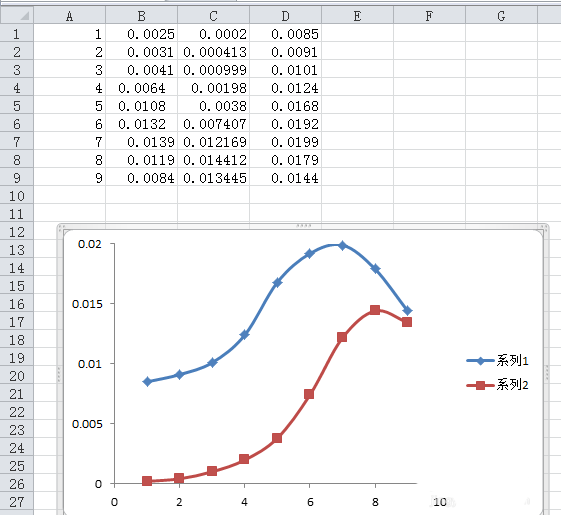Click cell A9 with value 9
Viewport: 561px width, 521px height.
pos(69,177)
